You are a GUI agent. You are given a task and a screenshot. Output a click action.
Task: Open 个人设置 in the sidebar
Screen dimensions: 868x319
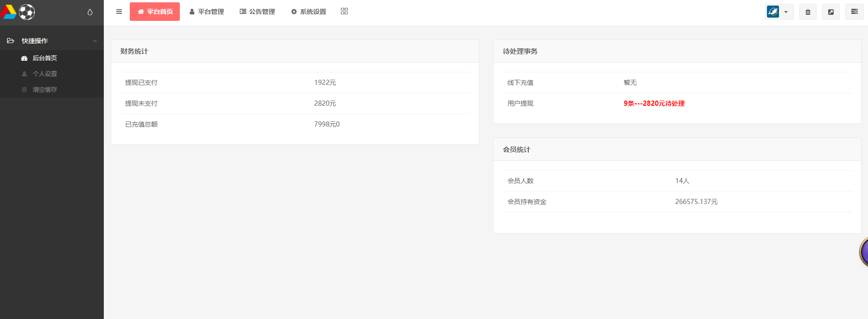[44, 74]
